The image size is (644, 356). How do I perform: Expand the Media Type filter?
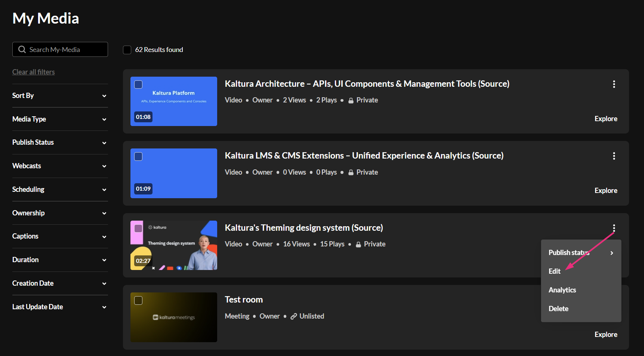tap(60, 119)
